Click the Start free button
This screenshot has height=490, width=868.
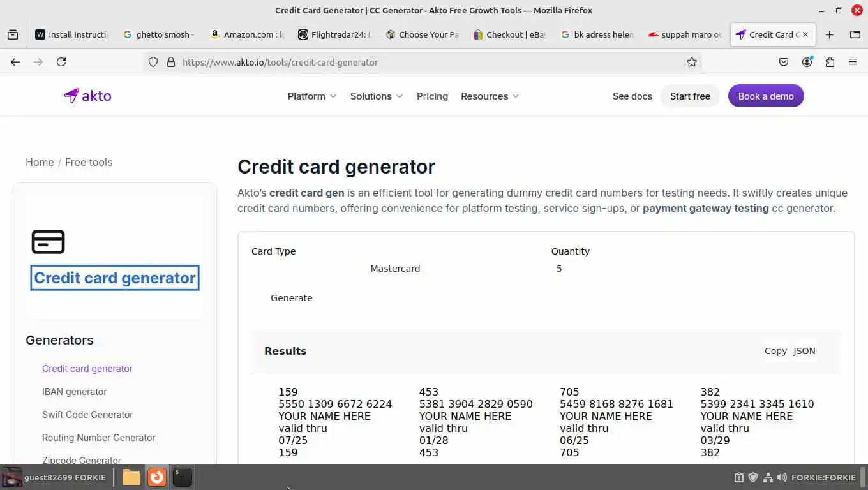(690, 96)
